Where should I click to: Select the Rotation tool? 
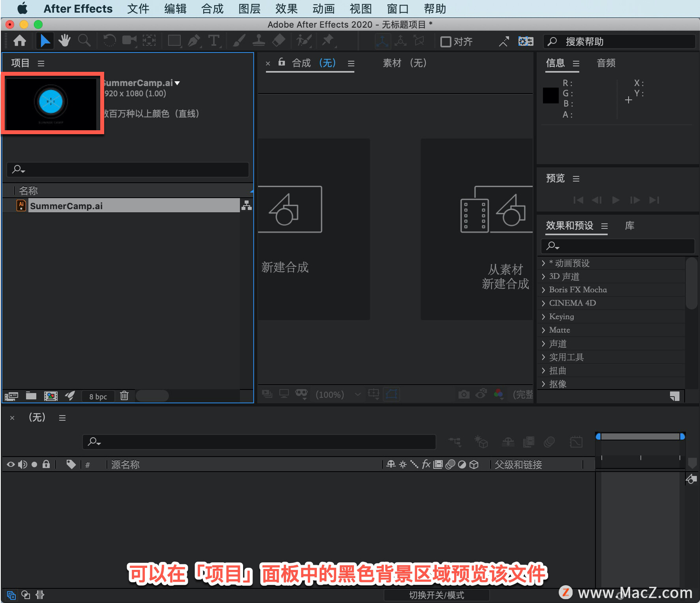point(109,41)
